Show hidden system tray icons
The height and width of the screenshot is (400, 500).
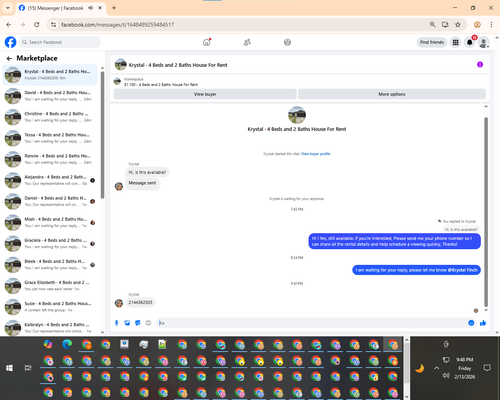(436, 368)
